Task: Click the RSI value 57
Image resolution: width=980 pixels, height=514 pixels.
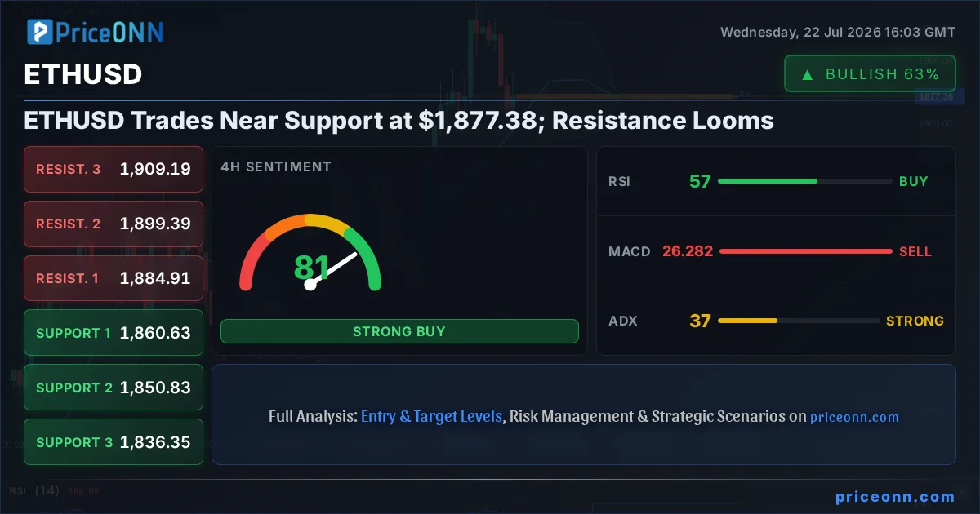Action: pos(700,181)
